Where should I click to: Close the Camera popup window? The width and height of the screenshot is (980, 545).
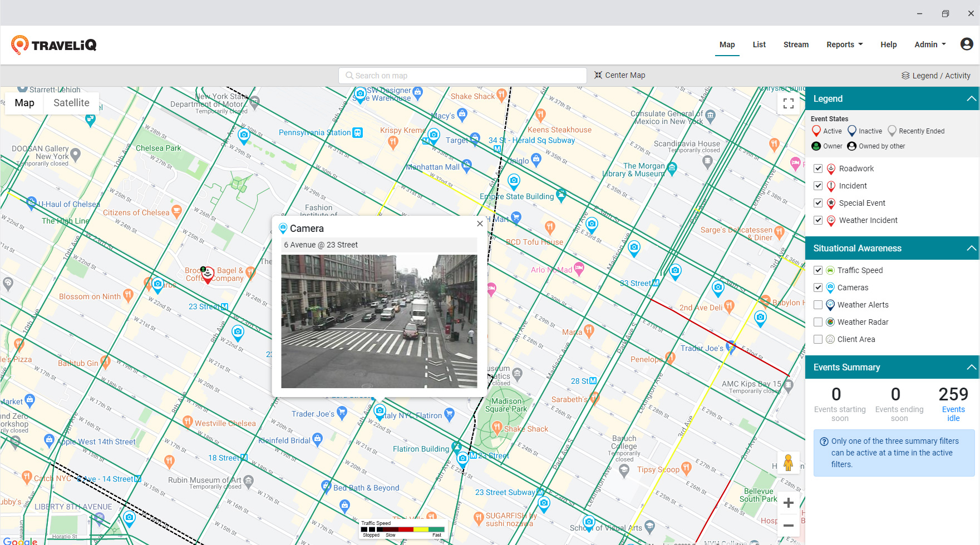(479, 224)
